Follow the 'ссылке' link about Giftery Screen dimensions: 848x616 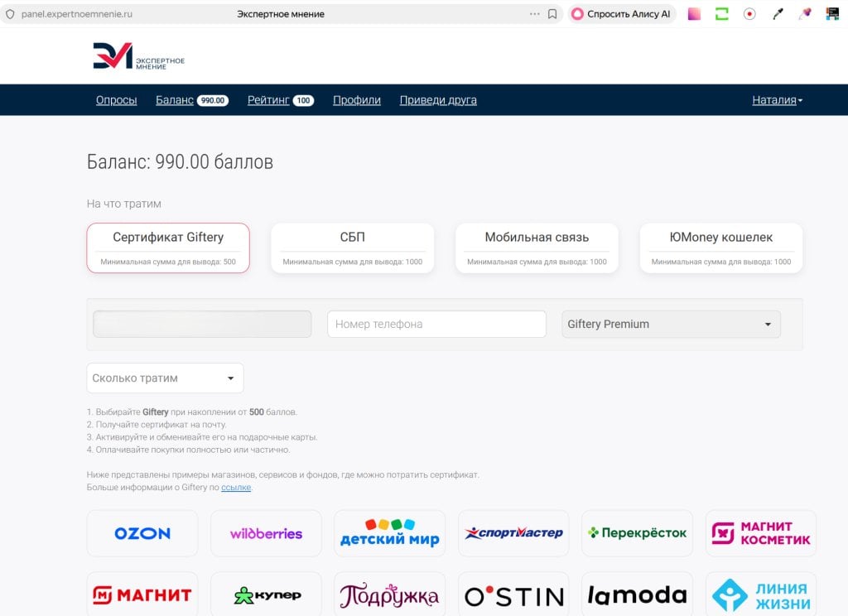pyautogui.click(x=236, y=488)
